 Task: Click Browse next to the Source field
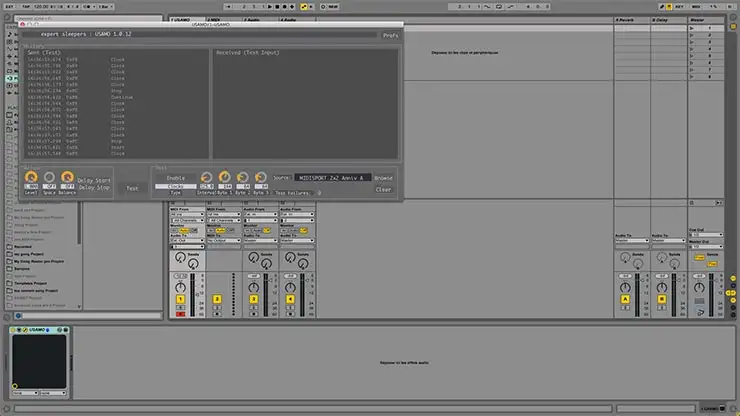tap(383, 178)
